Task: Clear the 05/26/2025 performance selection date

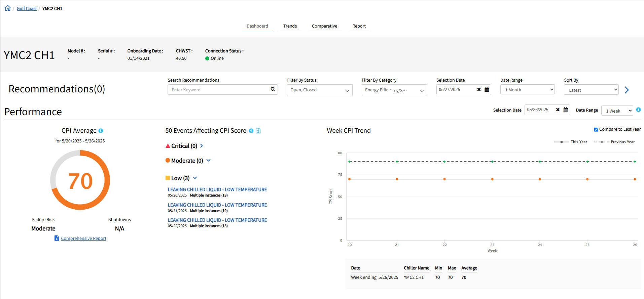Action: coord(558,110)
